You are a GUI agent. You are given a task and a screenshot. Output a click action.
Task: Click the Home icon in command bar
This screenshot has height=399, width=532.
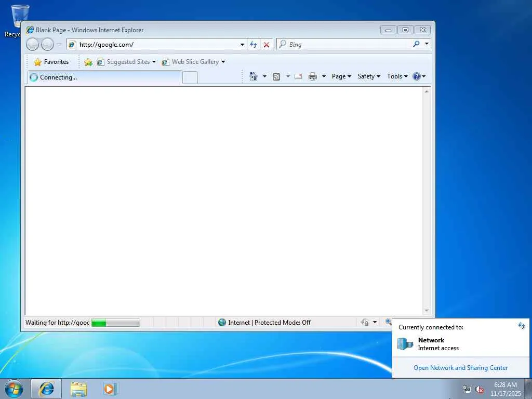(254, 76)
